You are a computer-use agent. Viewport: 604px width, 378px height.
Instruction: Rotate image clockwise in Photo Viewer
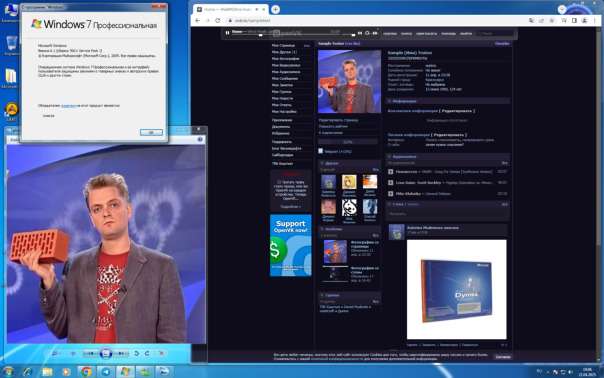coord(147,353)
